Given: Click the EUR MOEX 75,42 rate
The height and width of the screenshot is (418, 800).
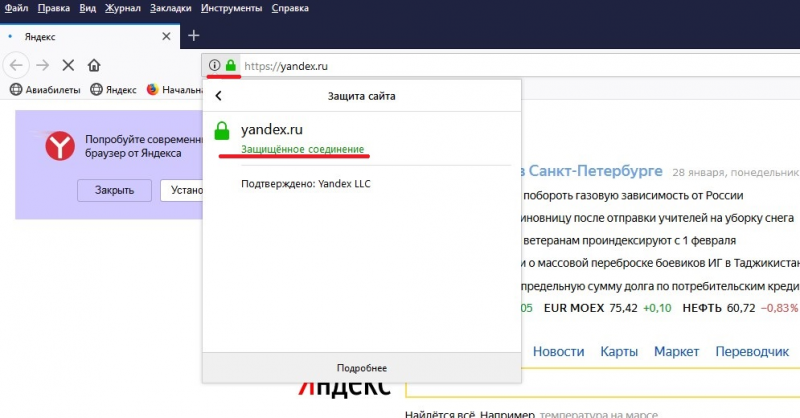Looking at the screenshot, I should coord(607,308).
